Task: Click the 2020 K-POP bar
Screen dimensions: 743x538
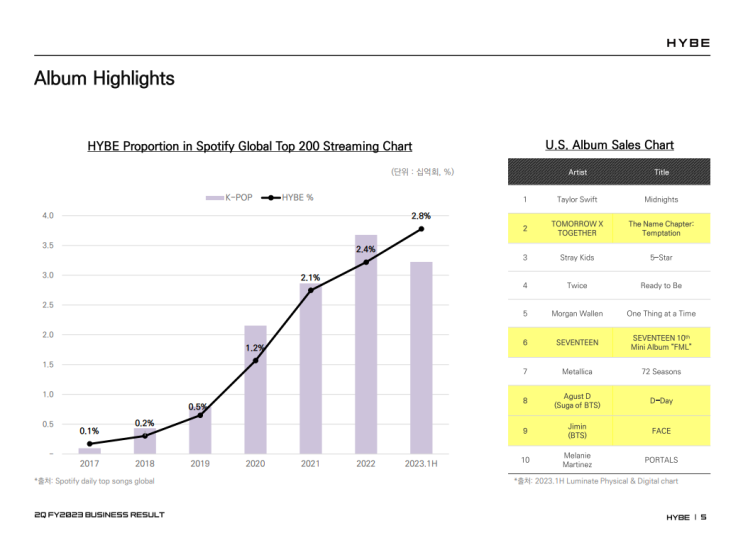Action: click(255, 390)
